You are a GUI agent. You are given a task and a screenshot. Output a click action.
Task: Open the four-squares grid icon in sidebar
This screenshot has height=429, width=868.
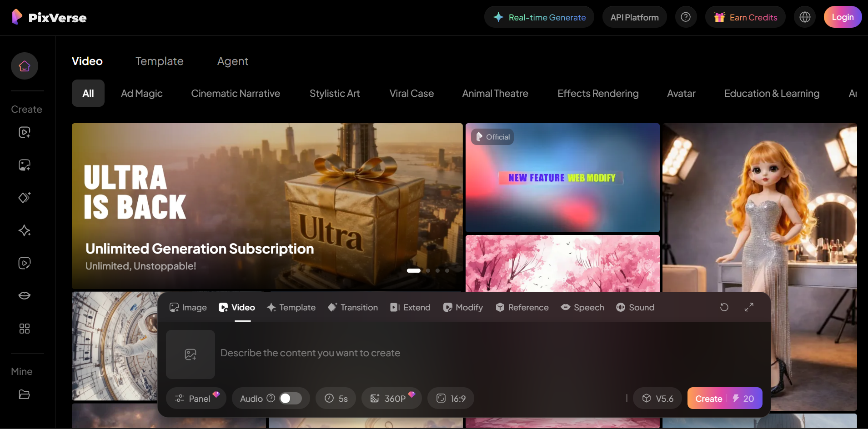tap(25, 329)
